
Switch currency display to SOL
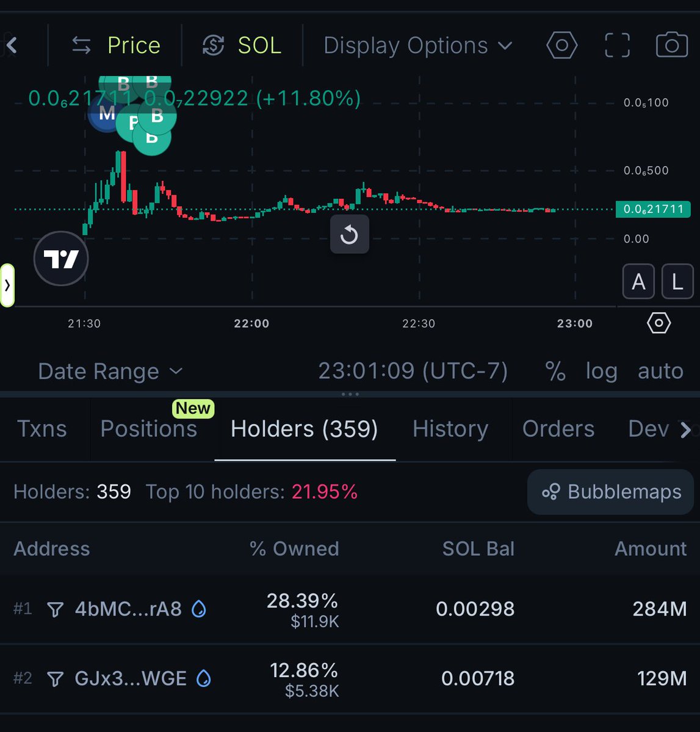[242, 45]
